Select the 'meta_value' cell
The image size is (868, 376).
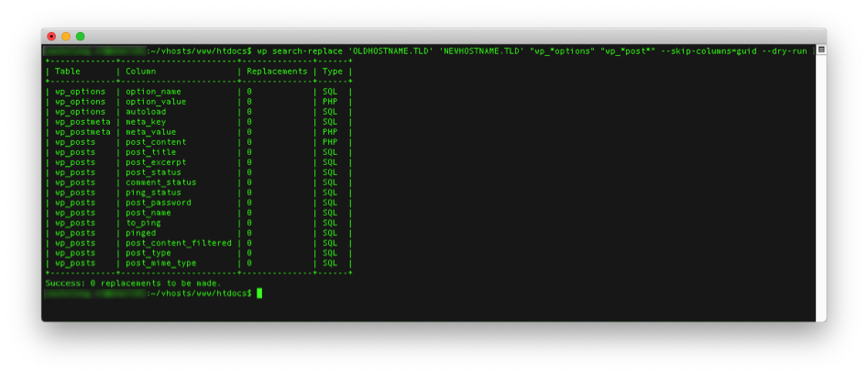pyautogui.click(x=150, y=132)
